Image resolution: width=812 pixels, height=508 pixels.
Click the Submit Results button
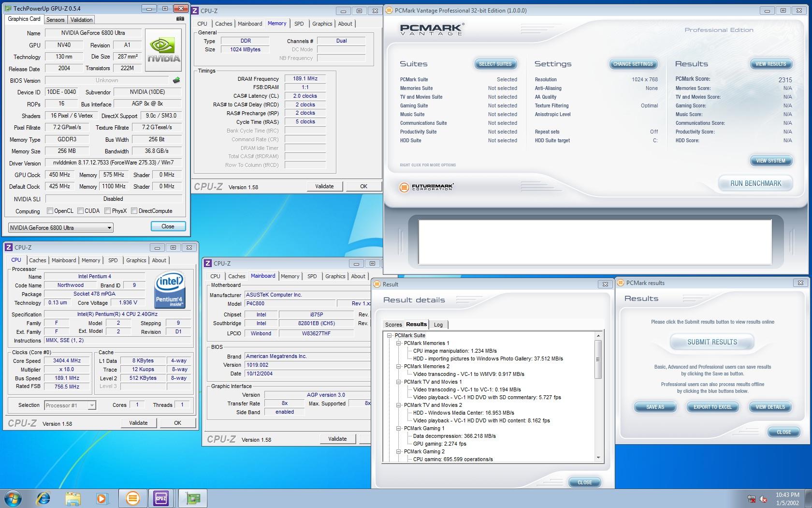click(712, 342)
